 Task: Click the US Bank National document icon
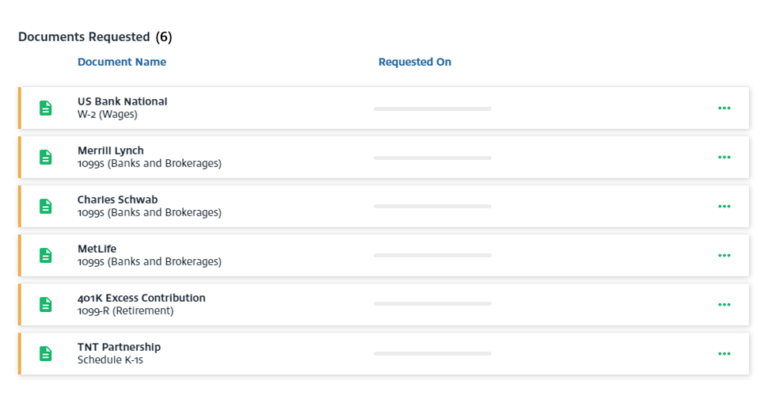point(46,108)
